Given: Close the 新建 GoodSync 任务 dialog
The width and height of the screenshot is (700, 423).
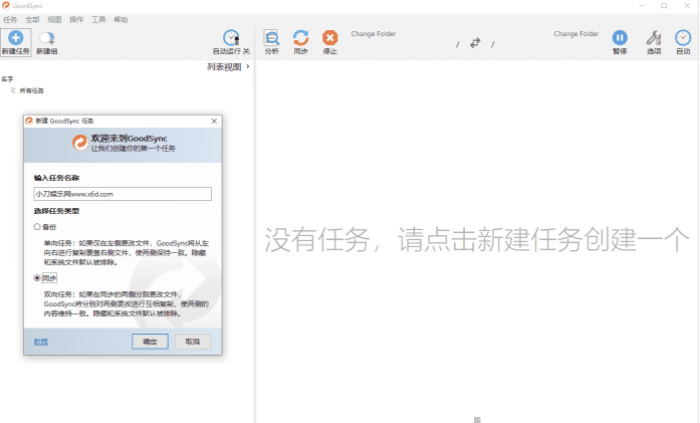Looking at the screenshot, I should (214, 121).
